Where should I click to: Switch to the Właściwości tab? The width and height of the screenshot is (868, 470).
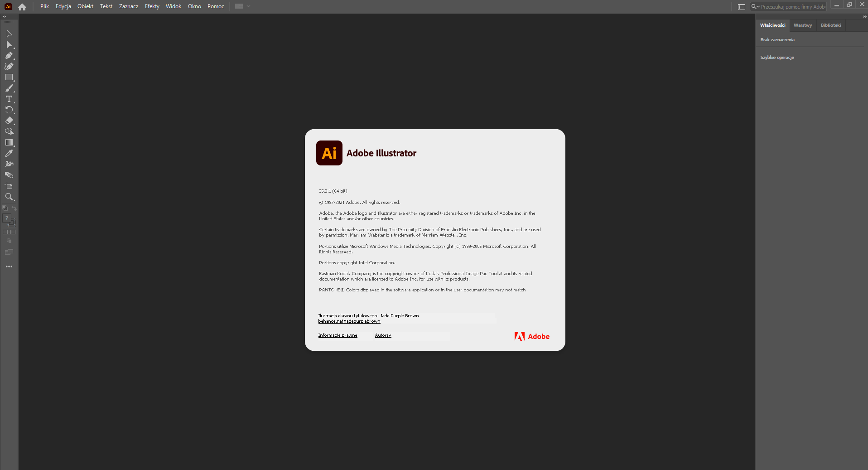click(x=773, y=25)
